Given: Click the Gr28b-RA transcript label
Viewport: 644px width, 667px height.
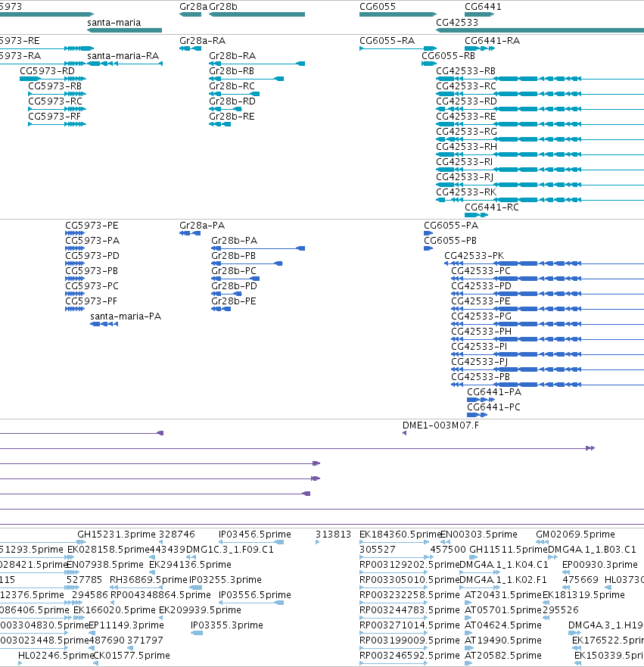Looking at the screenshot, I should tap(232, 56).
